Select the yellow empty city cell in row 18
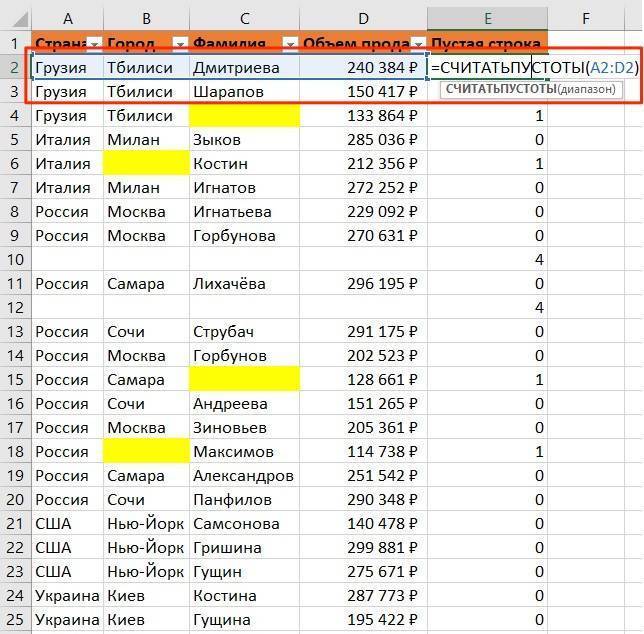Viewport: 644px width, 634px height. (x=147, y=451)
